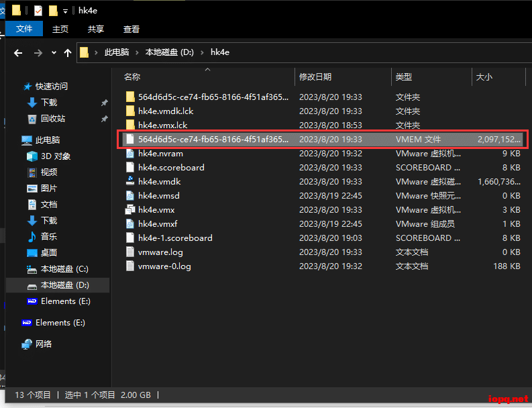Image resolution: width=532 pixels, height=408 pixels.
Task: Select 此电脑 in the navigation pane
Action: point(48,140)
